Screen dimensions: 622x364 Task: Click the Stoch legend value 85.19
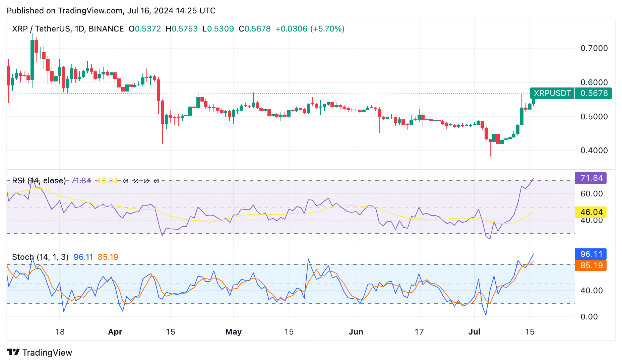[x=108, y=257]
